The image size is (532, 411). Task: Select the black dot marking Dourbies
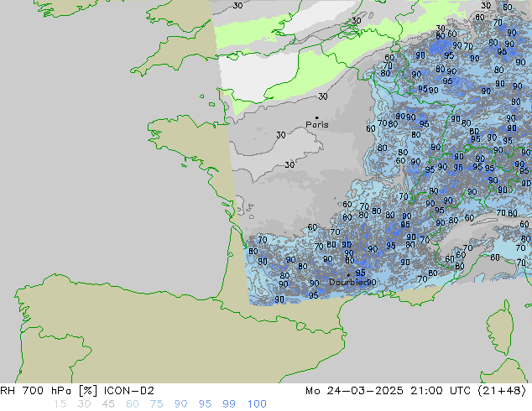click(x=348, y=275)
